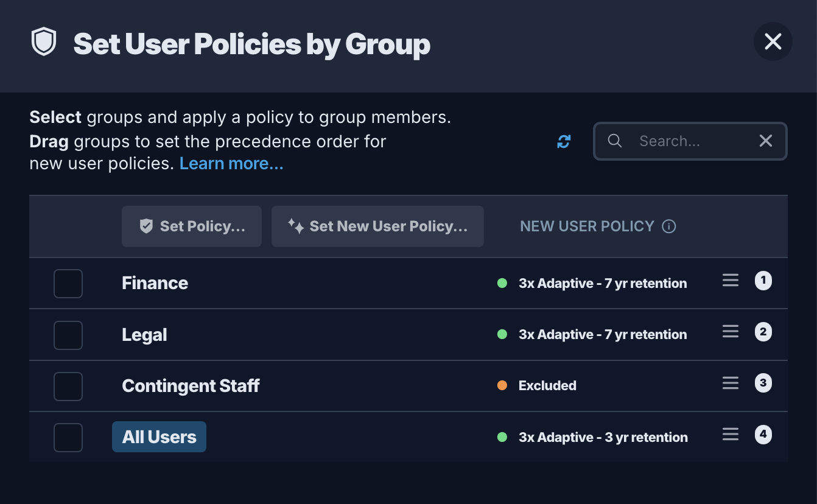Click precedence badge 3 on Contingent Staff
The width and height of the screenshot is (817, 504).
pyautogui.click(x=763, y=383)
